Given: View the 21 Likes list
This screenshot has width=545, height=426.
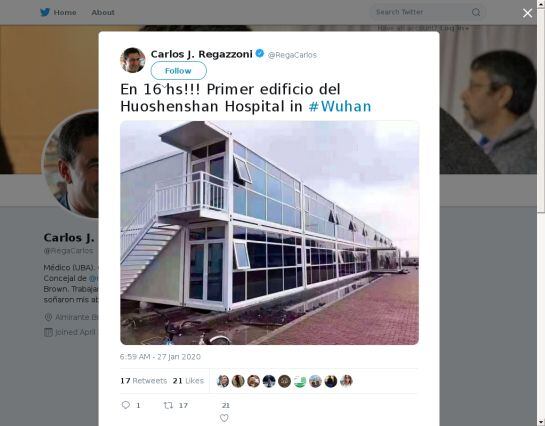Looking at the screenshot, I should tap(188, 381).
